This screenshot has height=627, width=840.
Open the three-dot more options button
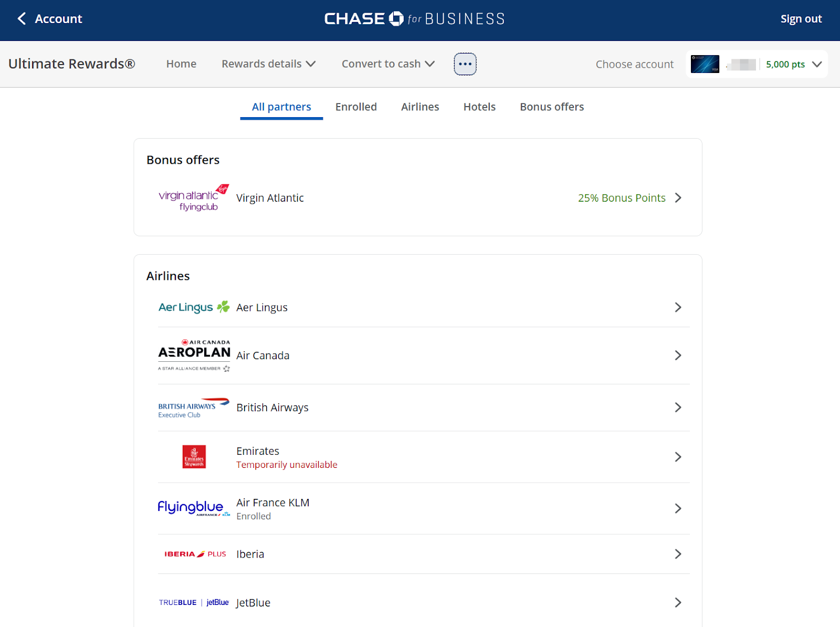pyautogui.click(x=465, y=64)
